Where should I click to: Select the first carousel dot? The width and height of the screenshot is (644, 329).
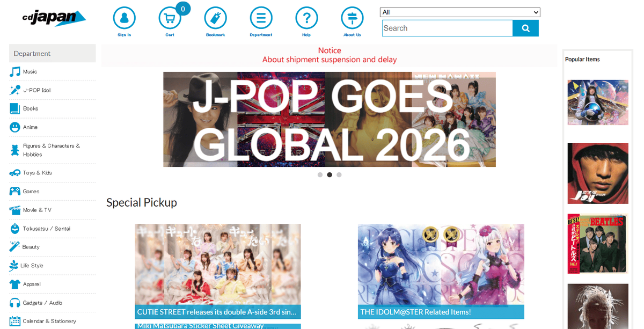320,175
